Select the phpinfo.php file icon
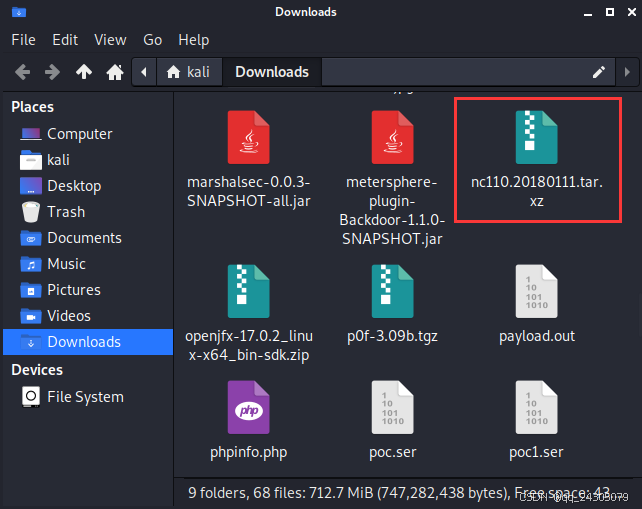This screenshot has height=509, width=642. (x=249, y=407)
